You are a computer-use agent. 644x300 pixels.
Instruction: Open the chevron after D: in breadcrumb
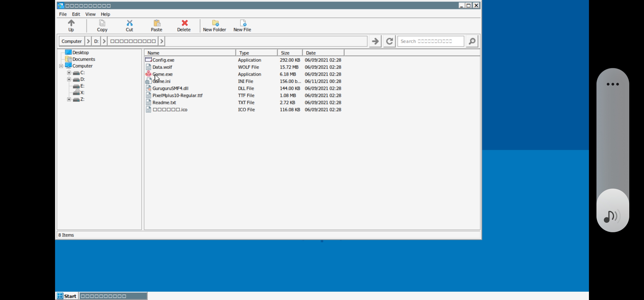point(104,41)
